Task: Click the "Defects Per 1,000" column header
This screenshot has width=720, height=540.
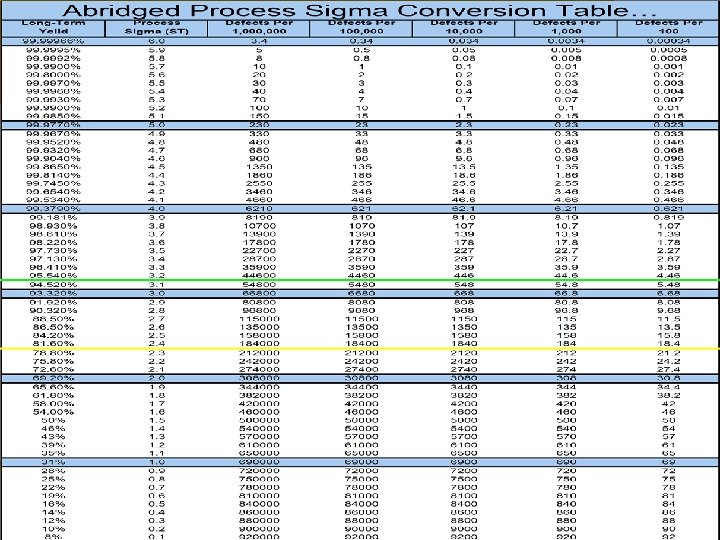Action: [566, 27]
